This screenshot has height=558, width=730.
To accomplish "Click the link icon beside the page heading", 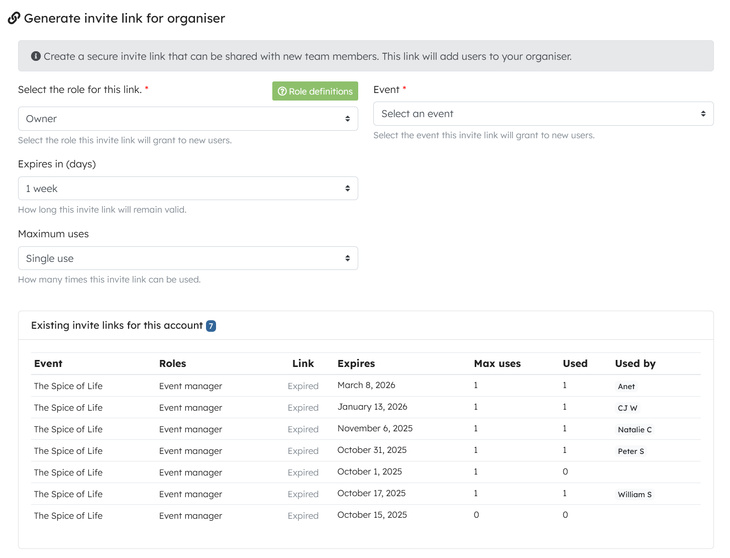I will tap(14, 18).
